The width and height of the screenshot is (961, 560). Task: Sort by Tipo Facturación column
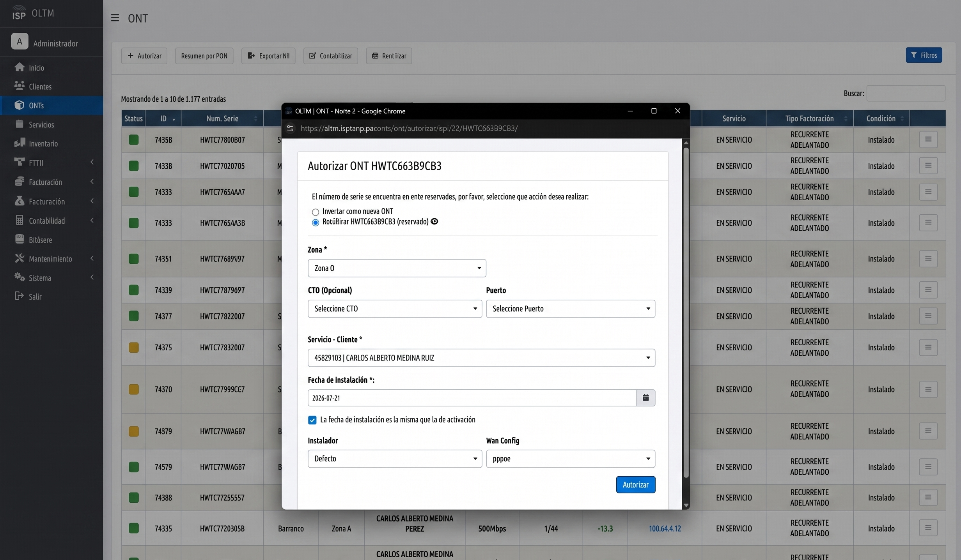(809, 118)
